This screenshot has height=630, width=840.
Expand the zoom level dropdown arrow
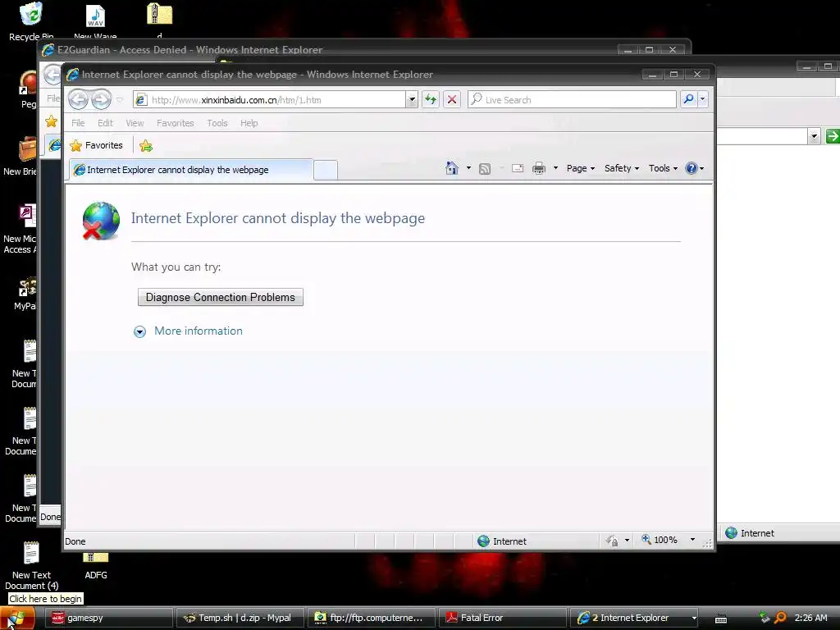coord(692,540)
